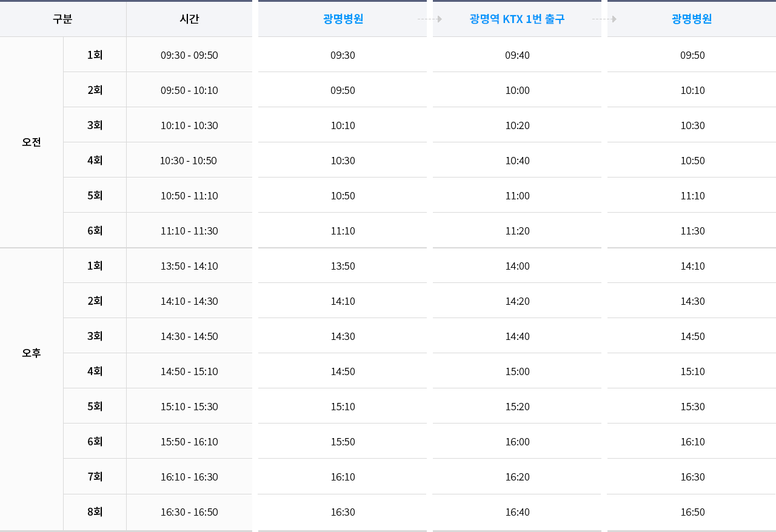Select the 15:10 - 15:30 time range cell
The height and width of the screenshot is (532, 776).
(189, 407)
